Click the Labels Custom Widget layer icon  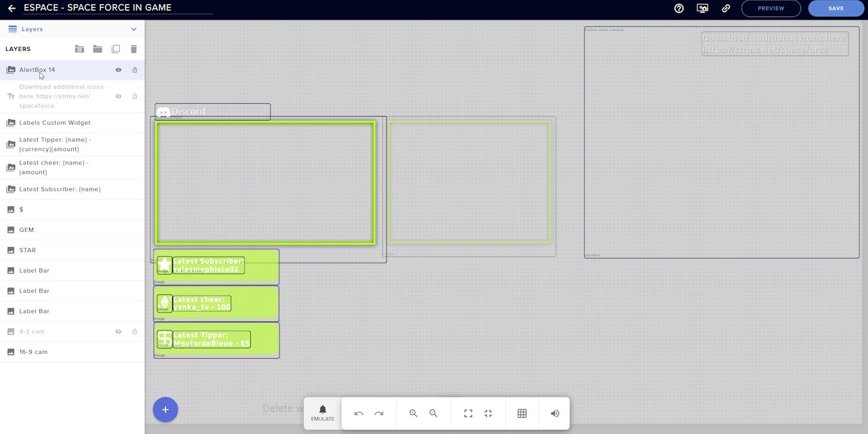(11, 123)
